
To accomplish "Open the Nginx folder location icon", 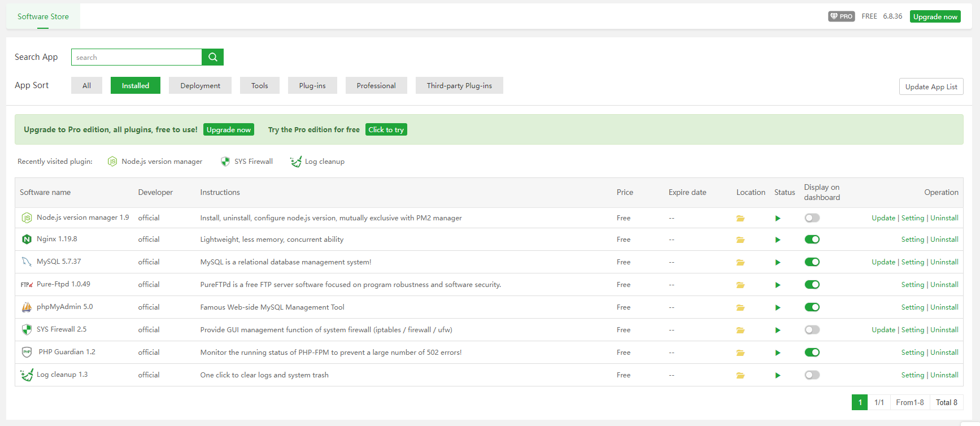I will point(740,240).
